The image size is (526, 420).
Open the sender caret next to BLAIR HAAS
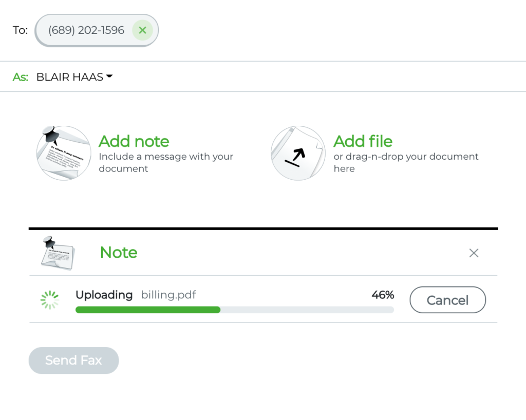tap(109, 77)
